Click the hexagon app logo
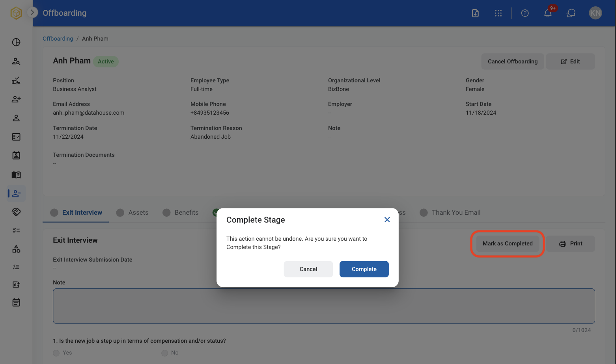 [x=16, y=13]
